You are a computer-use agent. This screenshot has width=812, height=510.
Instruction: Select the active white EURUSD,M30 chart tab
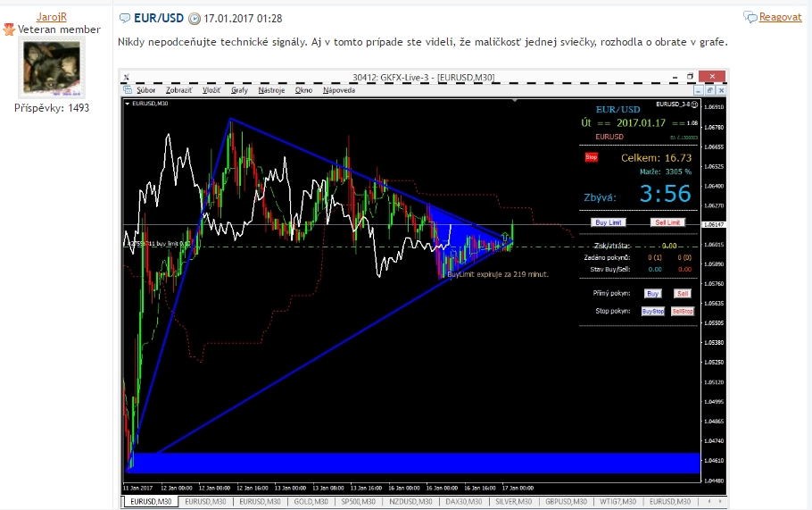pyautogui.click(x=151, y=502)
